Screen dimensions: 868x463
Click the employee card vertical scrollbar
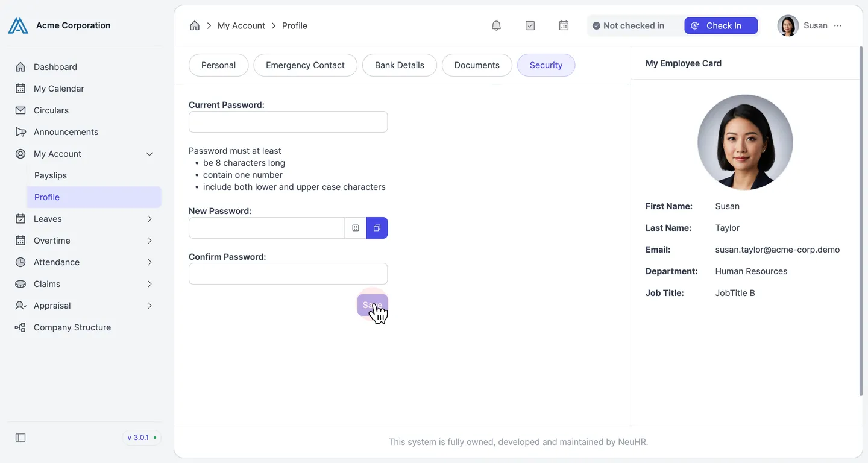pyautogui.click(x=860, y=221)
